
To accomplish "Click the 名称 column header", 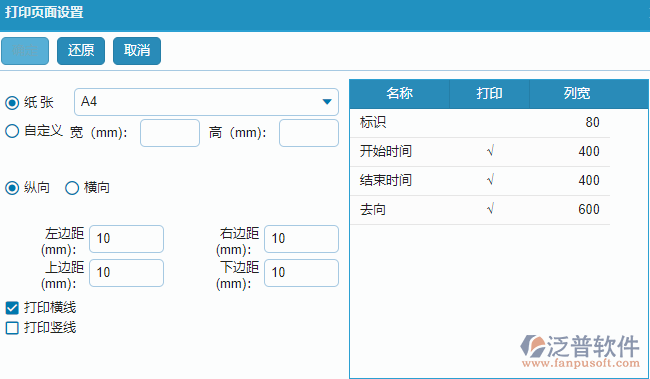I will 400,94.
